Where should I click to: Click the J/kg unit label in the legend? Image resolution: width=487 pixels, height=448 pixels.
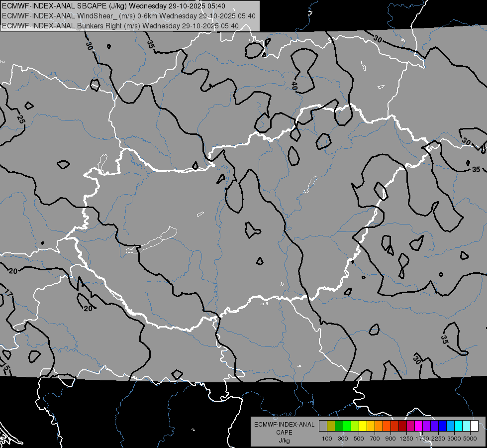coord(285,441)
